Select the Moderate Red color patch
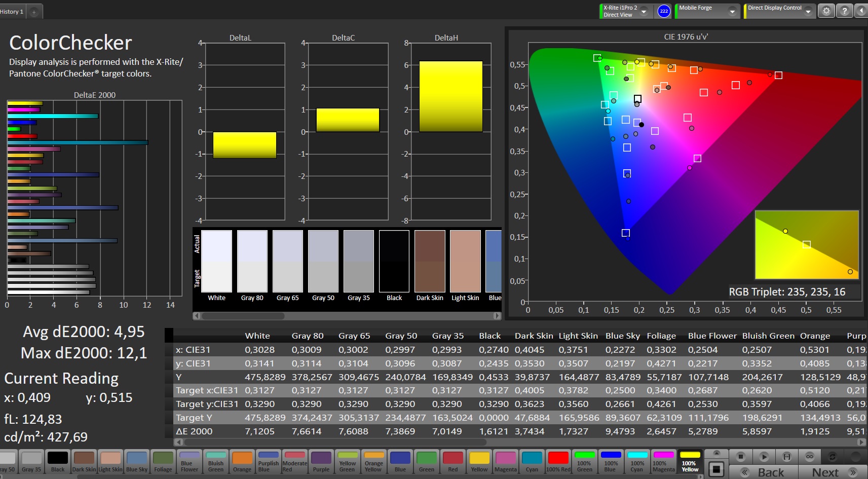This screenshot has height=479, width=868. pyautogui.click(x=295, y=462)
